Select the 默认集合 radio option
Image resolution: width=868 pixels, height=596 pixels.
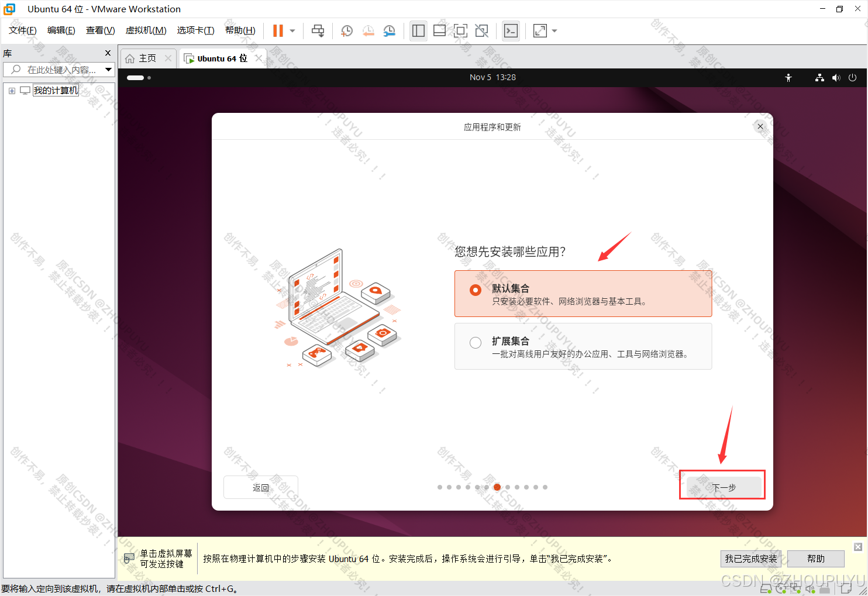(476, 290)
